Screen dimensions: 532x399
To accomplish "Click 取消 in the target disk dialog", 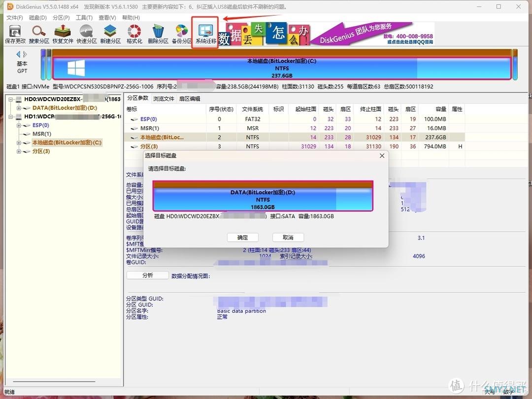I will 288,237.
